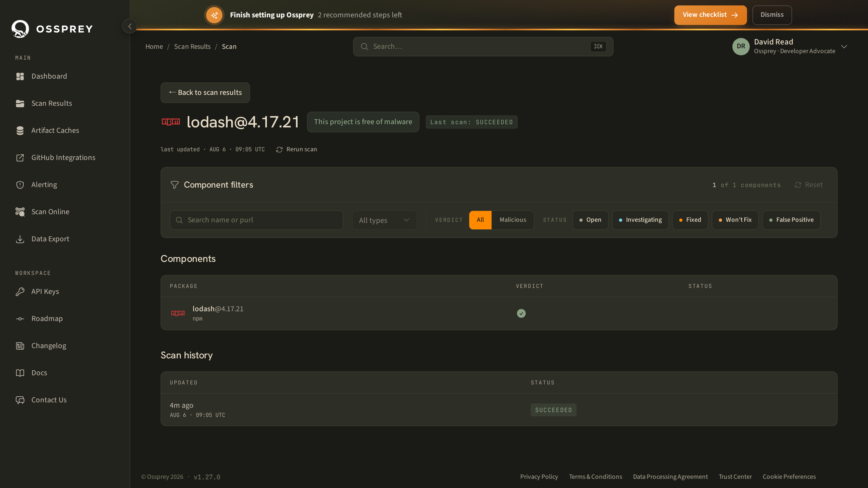Screen dimensions: 868x488
Task: Open the Alerting section
Action: (44, 185)
